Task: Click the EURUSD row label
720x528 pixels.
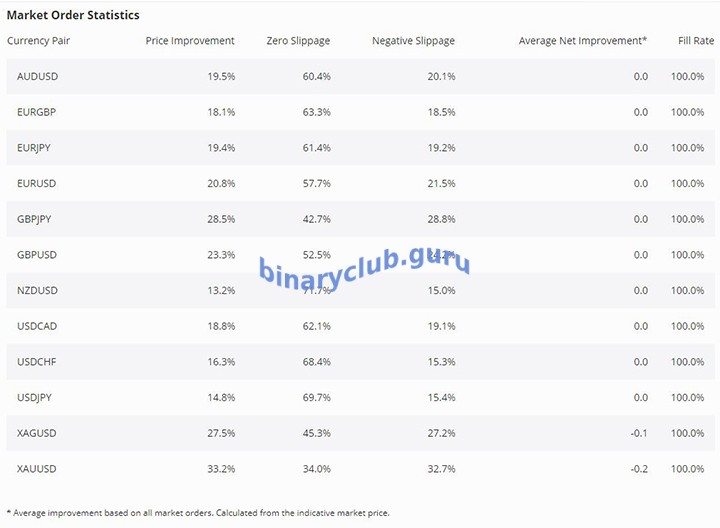Action: tap(36, 183)
